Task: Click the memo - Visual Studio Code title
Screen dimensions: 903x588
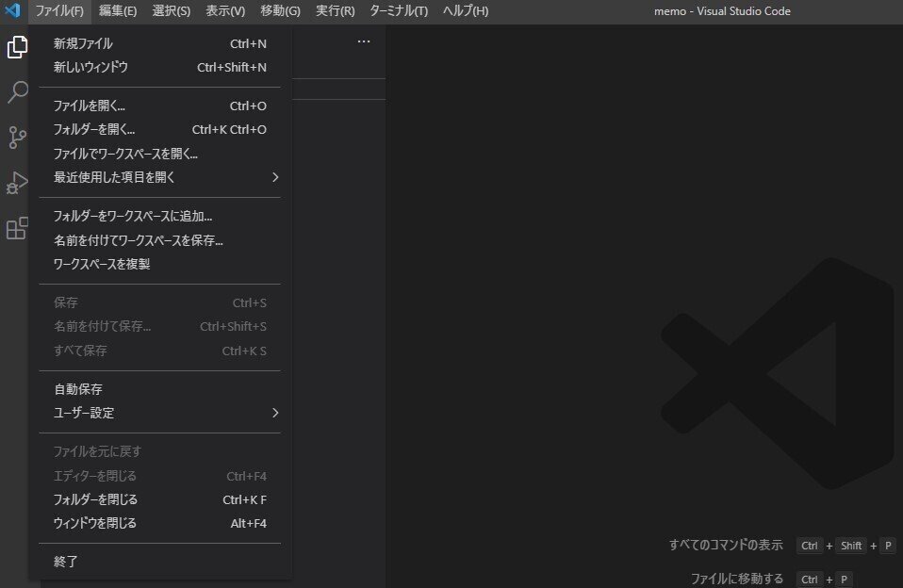Action: (722, 11)
